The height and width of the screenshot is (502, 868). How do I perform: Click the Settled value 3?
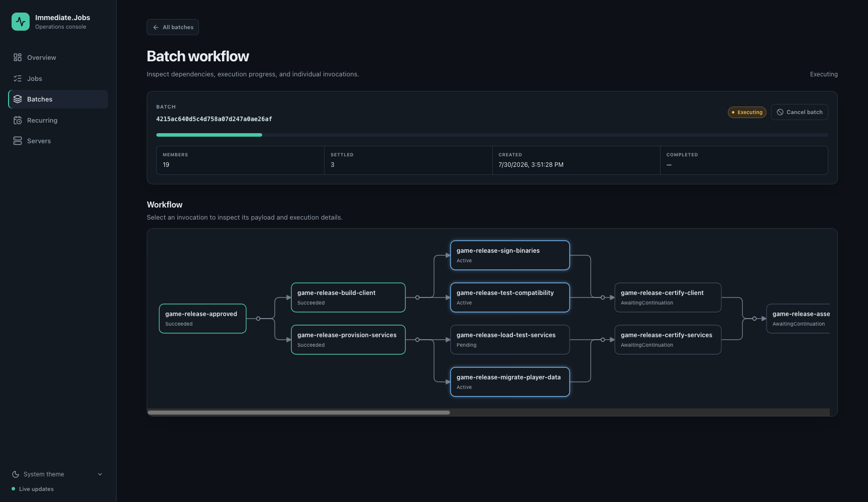tap(333, 165)
